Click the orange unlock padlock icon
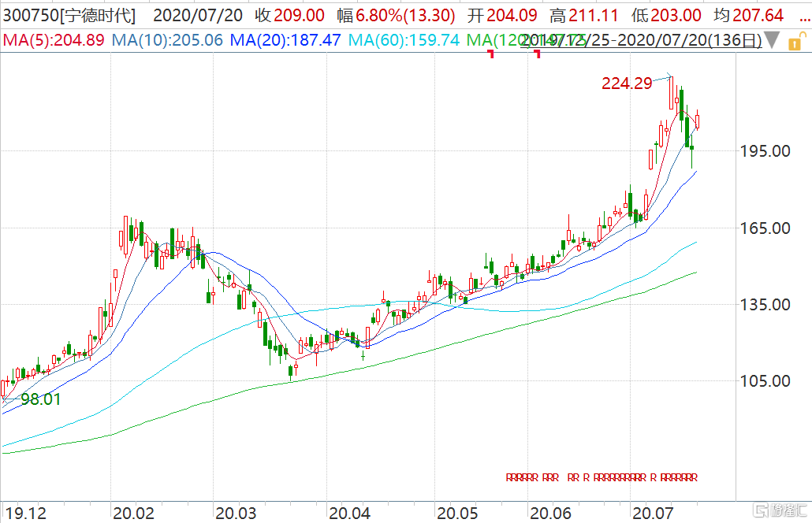This screenshot has width=812, height=523. coord(796,41)
